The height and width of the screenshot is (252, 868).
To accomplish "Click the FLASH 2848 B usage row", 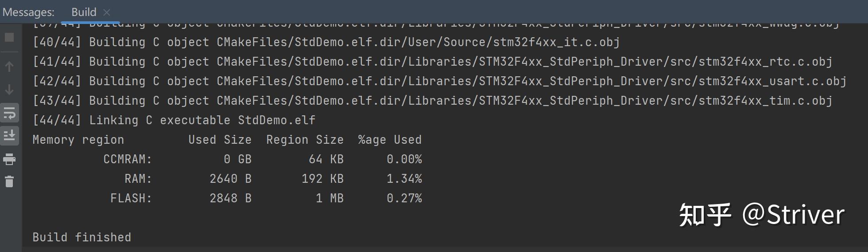I will click(266, 198).
